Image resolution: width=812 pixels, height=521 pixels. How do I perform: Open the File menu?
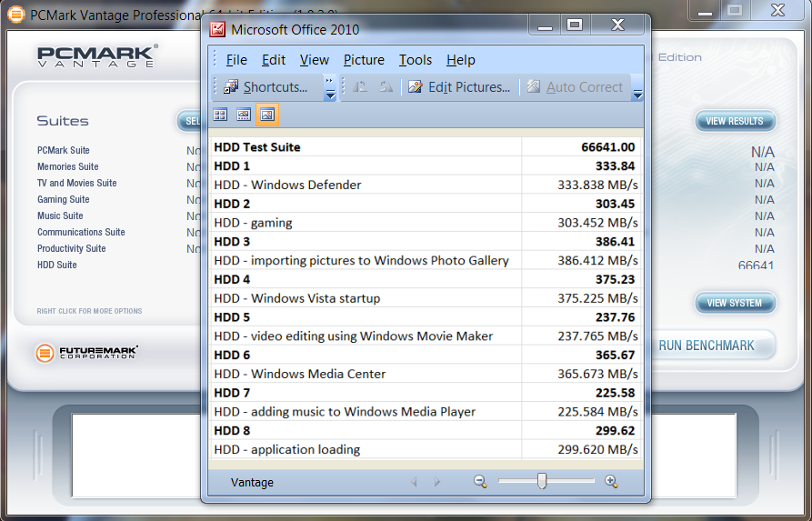point(236,60)
